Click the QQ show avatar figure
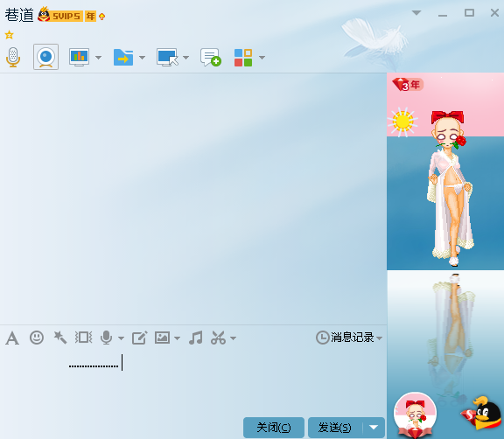The height and width of the screenshot is (439, 504). point(450,189)
